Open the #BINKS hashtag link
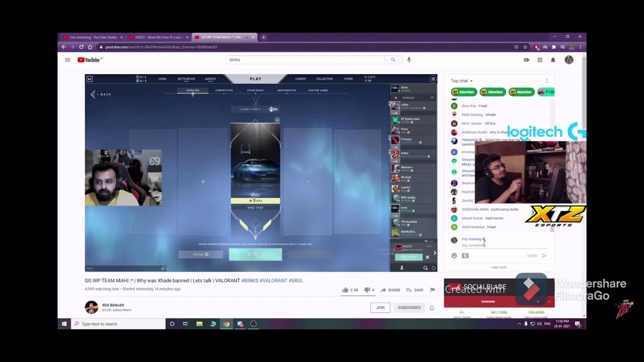Viewport: 644px width, 362px height. click(250, 281)
